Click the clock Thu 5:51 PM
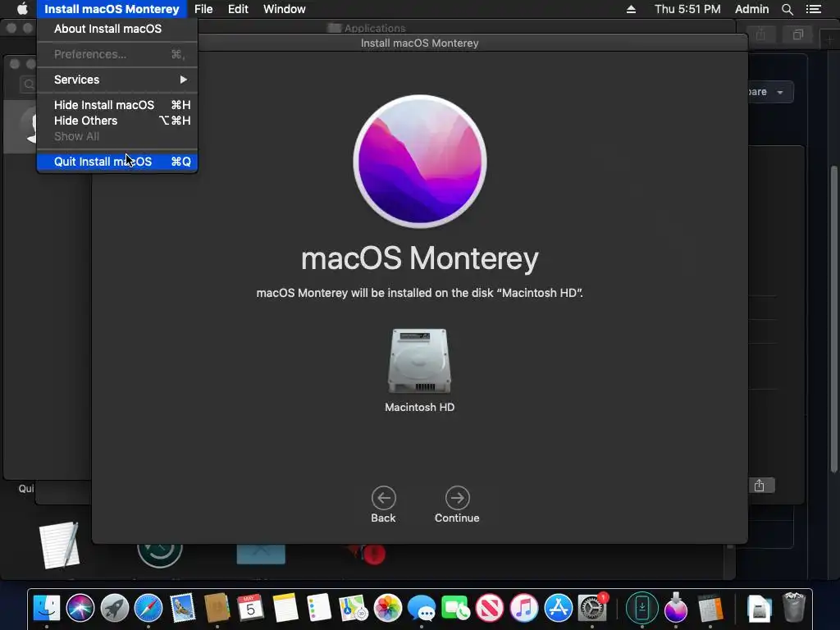The image size is (840, 630). pyautogui.click(x=687, y=9)
